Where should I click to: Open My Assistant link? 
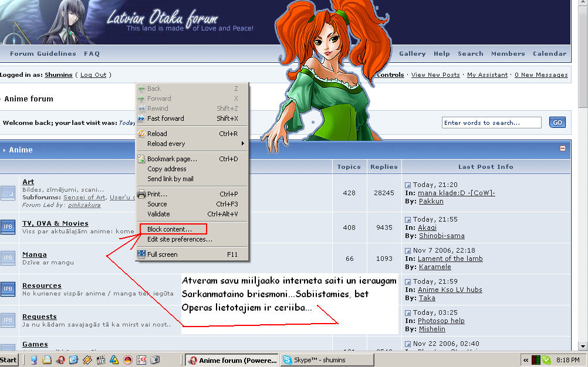point(487,75)
